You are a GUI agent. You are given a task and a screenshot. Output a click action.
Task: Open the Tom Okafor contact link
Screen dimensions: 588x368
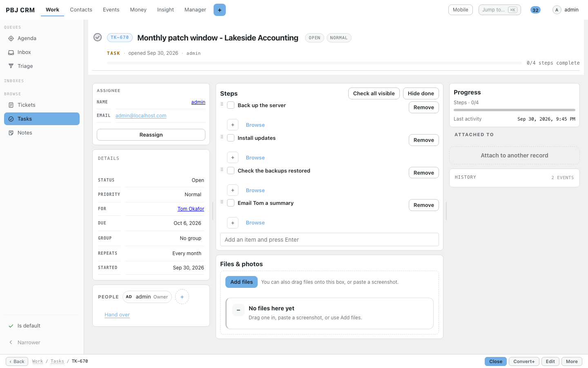191,209
